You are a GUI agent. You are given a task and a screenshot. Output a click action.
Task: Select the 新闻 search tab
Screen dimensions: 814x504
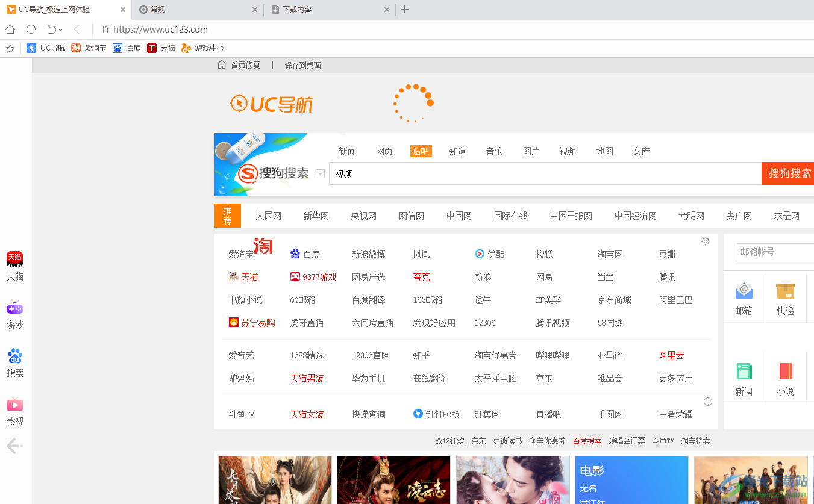(x=347, y=151)
